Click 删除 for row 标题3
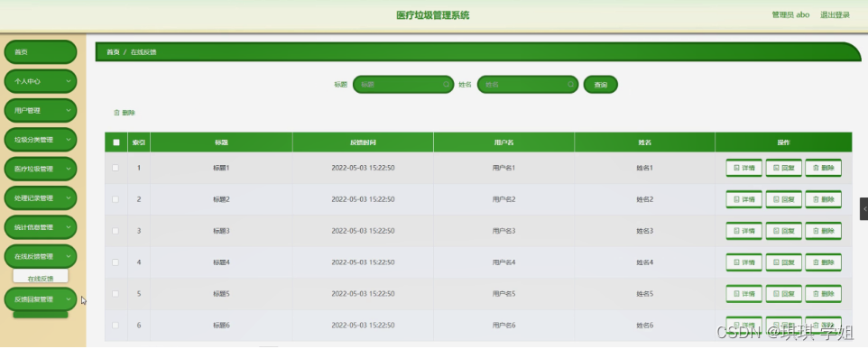The image size is (868, 349). [823, 231]
